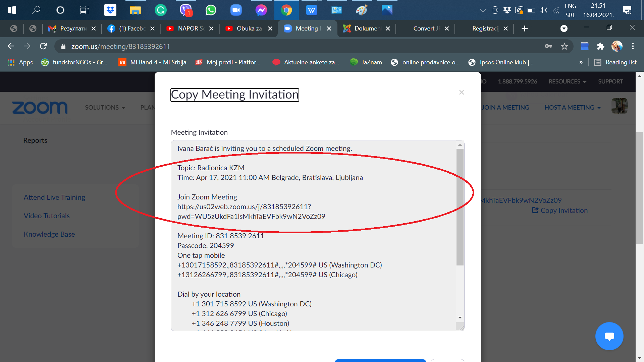Open the Zoom app from the taskbar
The width and height of the screenshot is (644, 362).
pyautogui.click(x=236, y=10)
